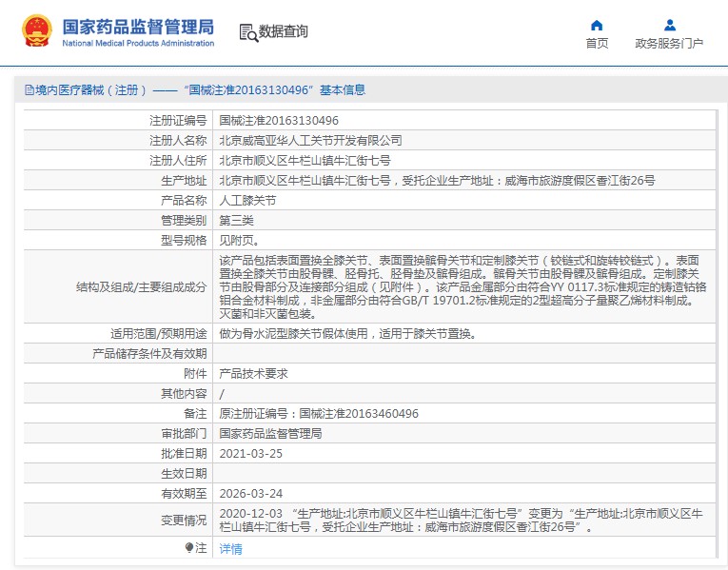Viewport: 728px width, 570px height.
Task: Click the 审批部门 row label
Action: (184, 434)
